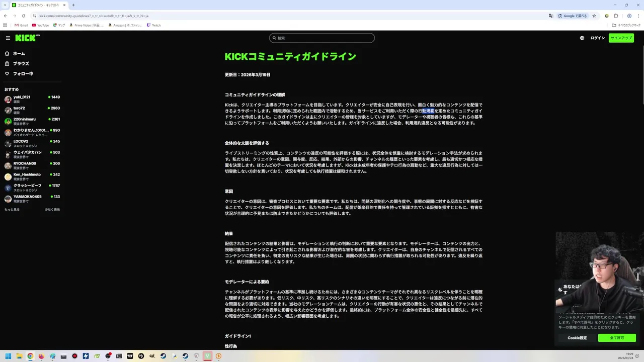Open Chrome tab search dropdown
The height and width of the screenshot is (362, 644).
click(5, 5)
